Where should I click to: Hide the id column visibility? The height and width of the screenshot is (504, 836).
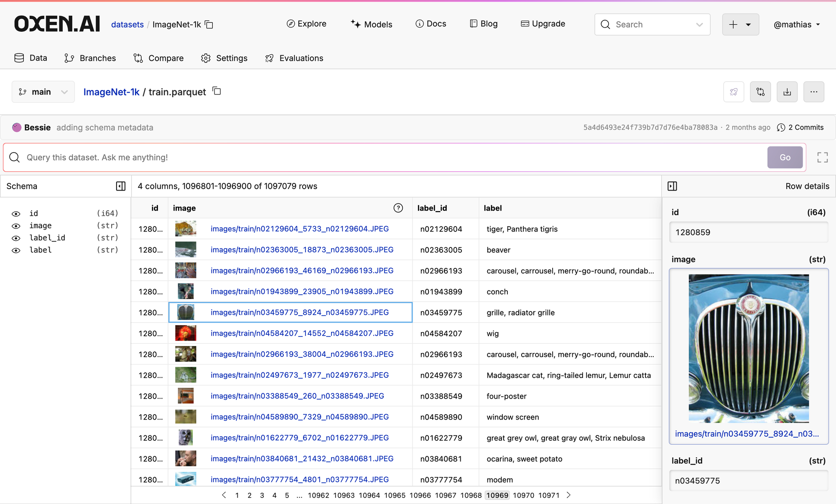[16, 214]
